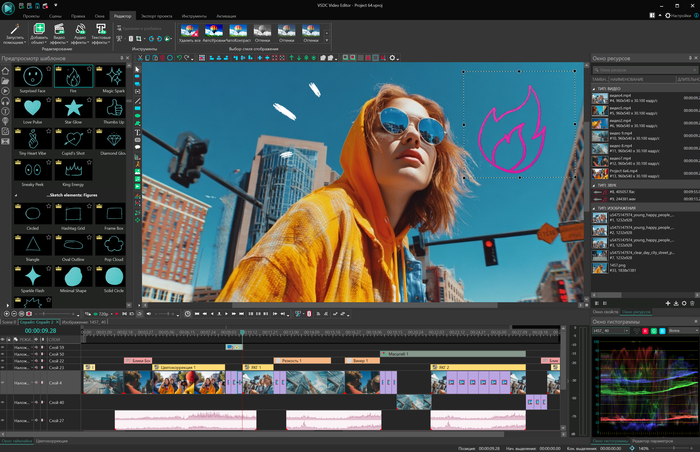Open the 720p preview quality dropdown
700x452 pixels.
(105, 314)
